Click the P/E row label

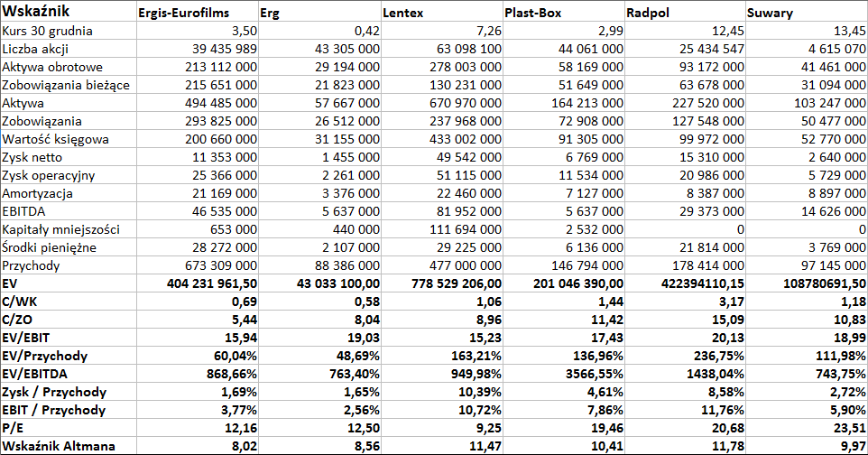68,428
